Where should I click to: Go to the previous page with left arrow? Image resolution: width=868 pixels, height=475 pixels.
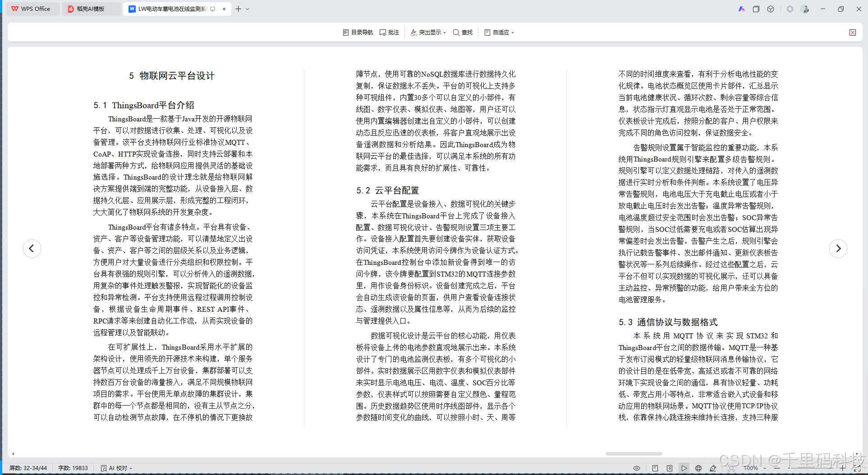tap(32, 249)
